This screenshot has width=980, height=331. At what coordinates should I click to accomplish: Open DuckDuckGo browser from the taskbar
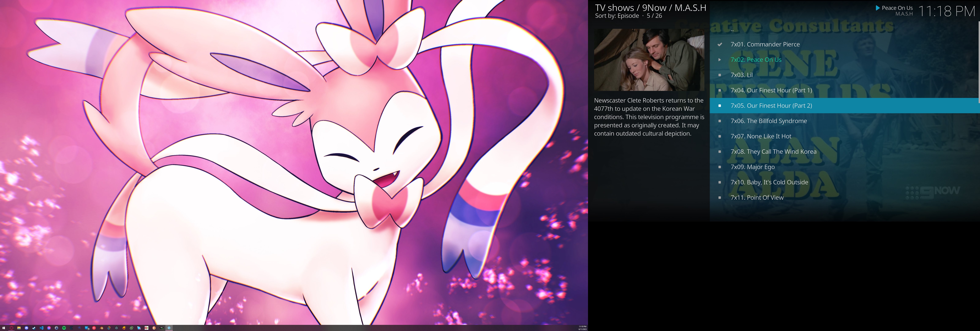pos(154,328)
